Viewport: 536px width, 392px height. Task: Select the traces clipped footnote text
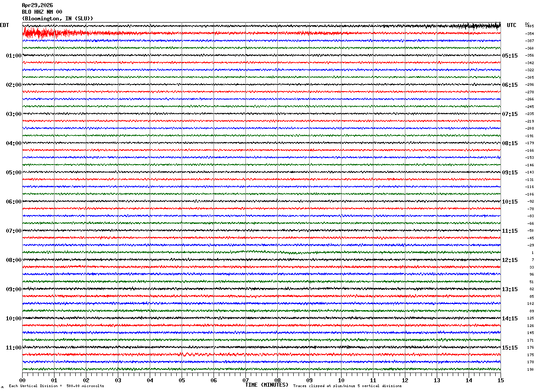pos(347,386)
